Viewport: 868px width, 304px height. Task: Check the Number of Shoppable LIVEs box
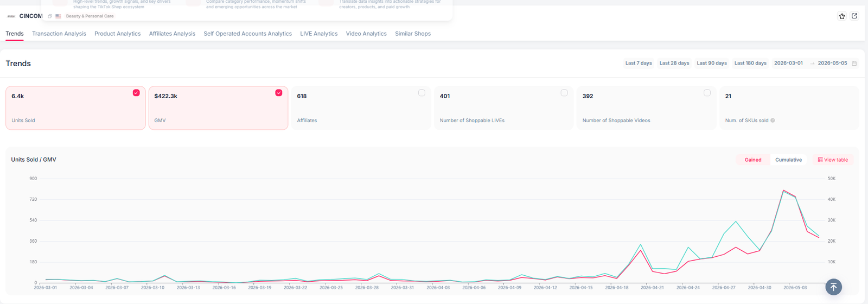pyautogui.click(x=564, y=93)
